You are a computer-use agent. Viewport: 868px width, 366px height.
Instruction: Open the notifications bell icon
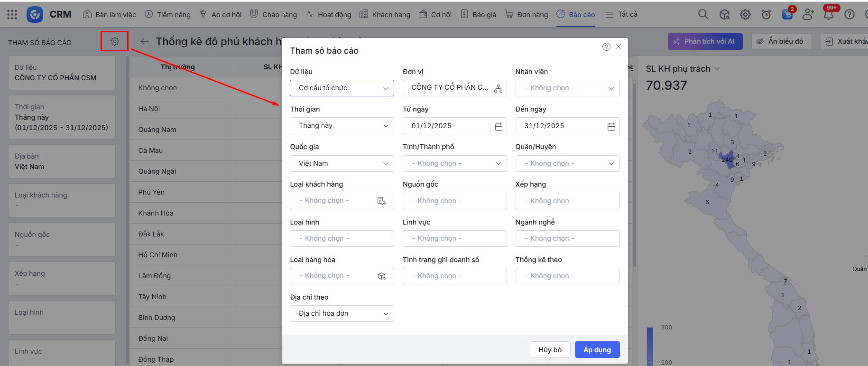tap(828, 15)
